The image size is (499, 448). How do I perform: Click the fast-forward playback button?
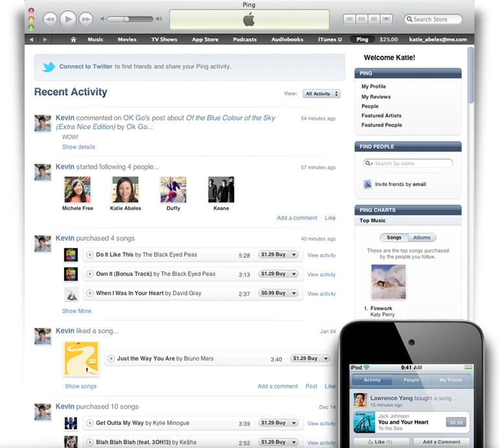pyautogui.click(x=86, y=19)
